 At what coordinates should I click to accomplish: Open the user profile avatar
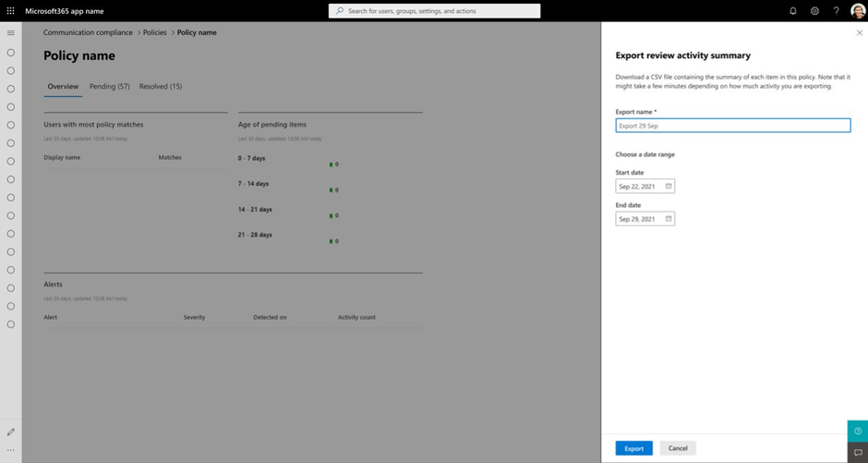tap(858, 10)
